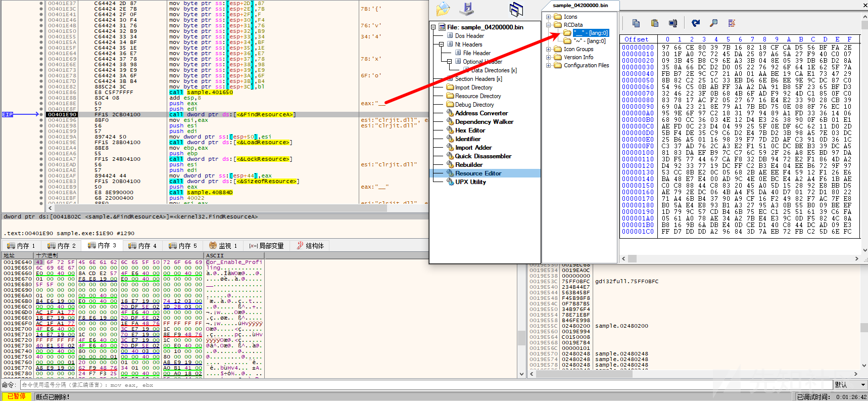Click disassembly horizontal scrollbar left arrow
The image size is (868, 401).
coord(50,208)
